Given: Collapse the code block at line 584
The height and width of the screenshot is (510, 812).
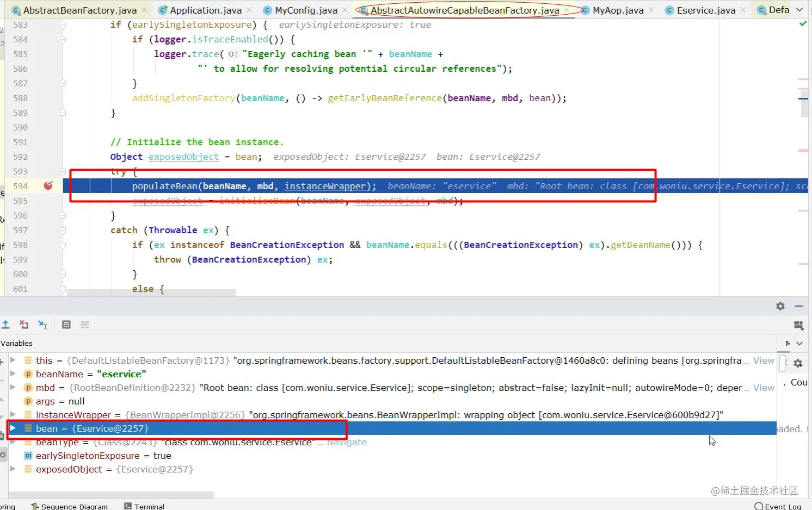Looking at the screenshot, I should (x=63, y=40).
